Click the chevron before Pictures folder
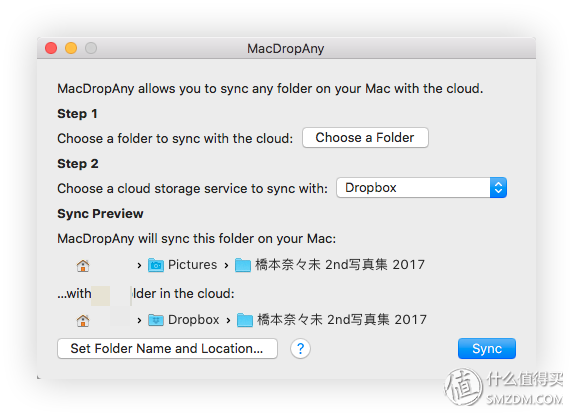The image size is (573, 416). pos(139,265)
